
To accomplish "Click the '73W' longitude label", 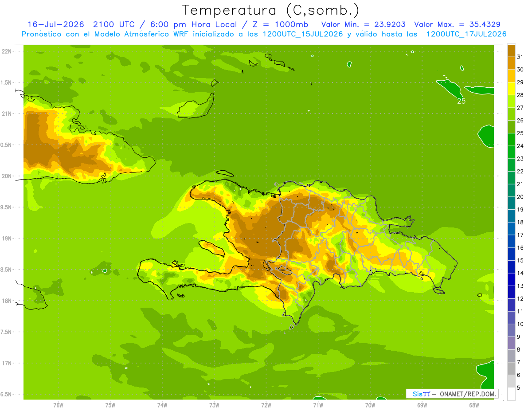I will (214, 405).
